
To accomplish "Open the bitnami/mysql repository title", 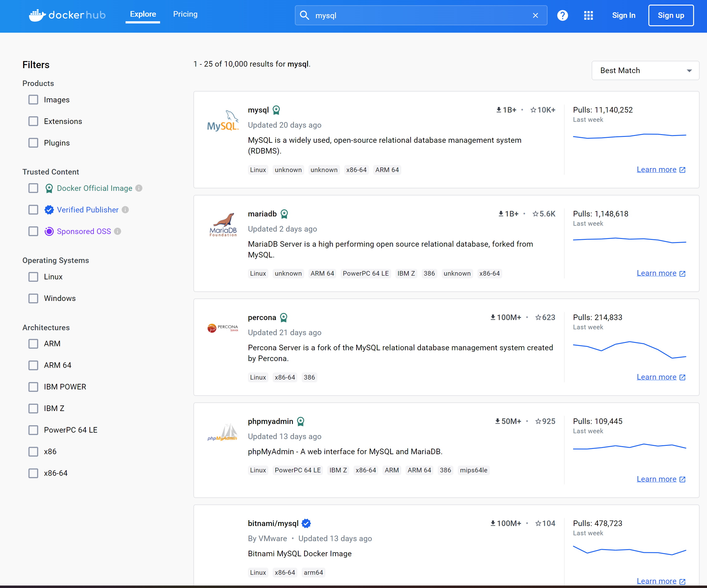I will [x=273, y=523].
